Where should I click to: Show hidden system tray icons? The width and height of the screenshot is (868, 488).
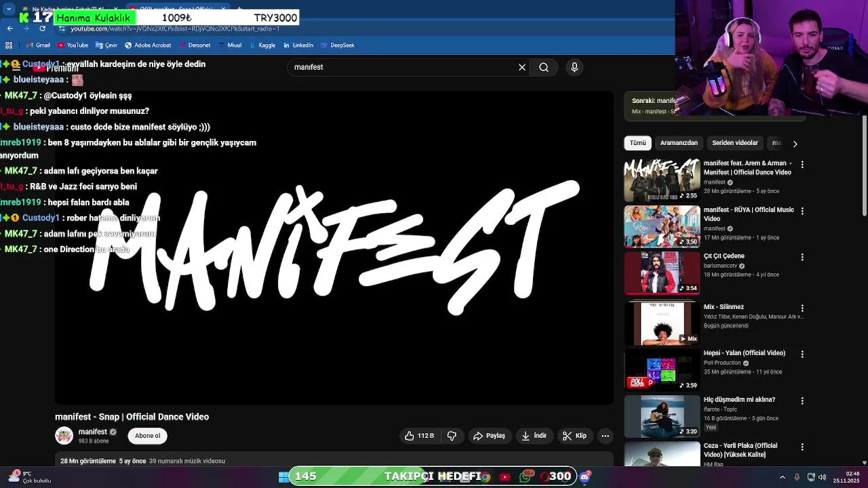coord(782,477)
